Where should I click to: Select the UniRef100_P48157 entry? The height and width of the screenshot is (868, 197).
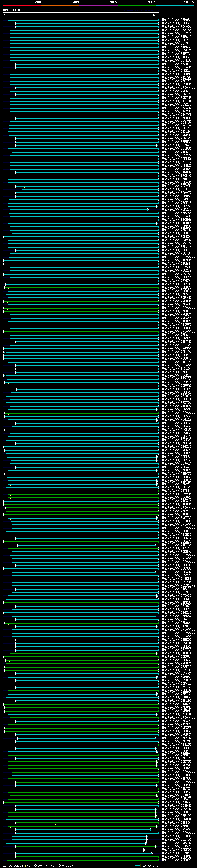pos(176,744)
